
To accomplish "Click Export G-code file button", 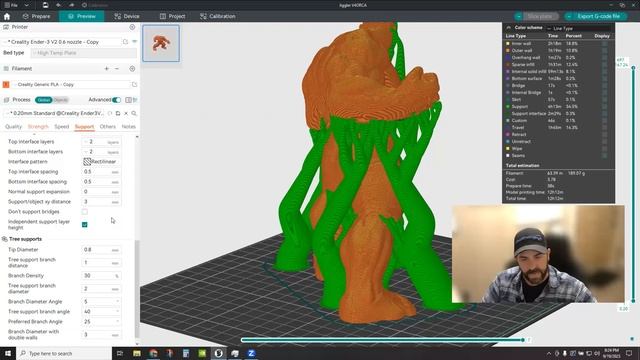I will tap(599, 16).
